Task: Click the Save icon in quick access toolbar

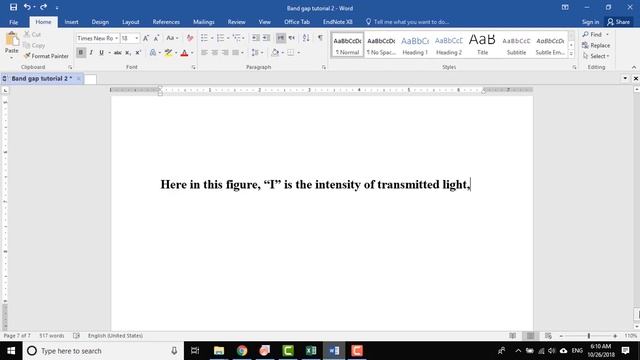Action: coord(13,7)
